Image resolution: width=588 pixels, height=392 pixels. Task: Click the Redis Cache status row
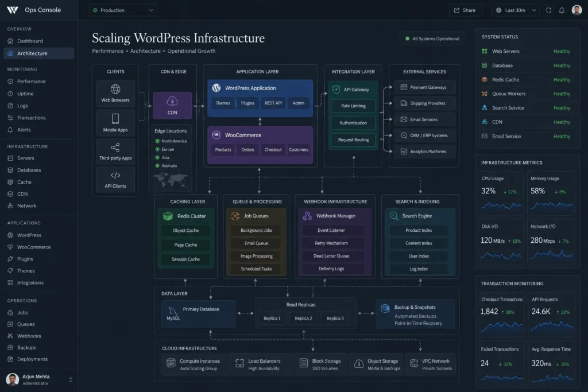coord(527,79)
